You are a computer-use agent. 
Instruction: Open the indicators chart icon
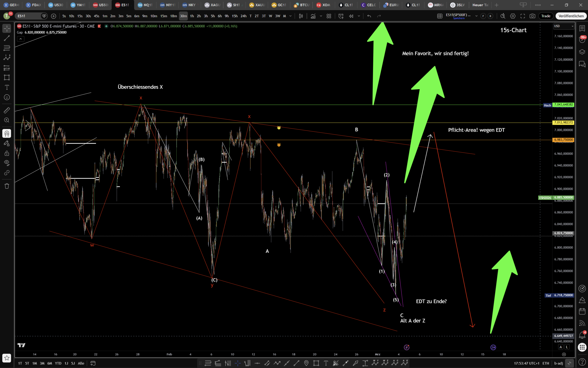pyautogui.click(x=313, y=16)
